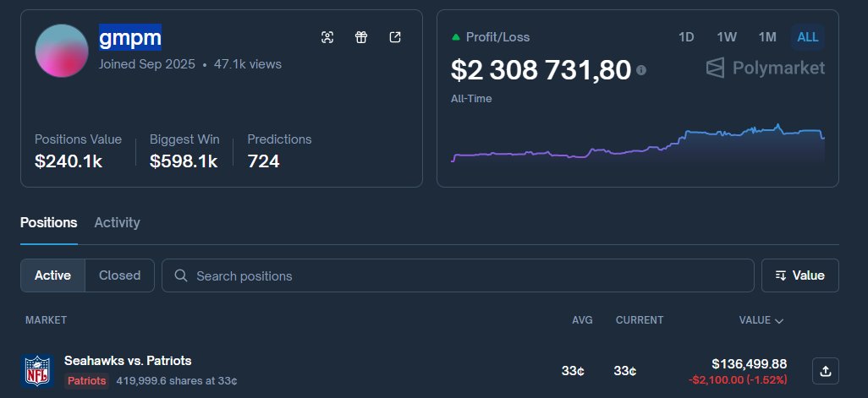Click the info icon beside profit amount
This screenshot has width=868, height=398.
[x=641, y=70]
